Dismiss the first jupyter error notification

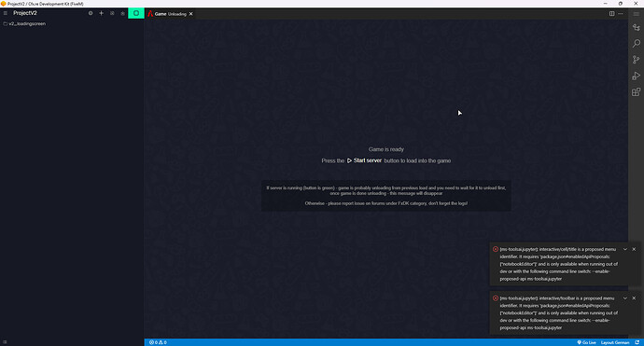point(634,249)
